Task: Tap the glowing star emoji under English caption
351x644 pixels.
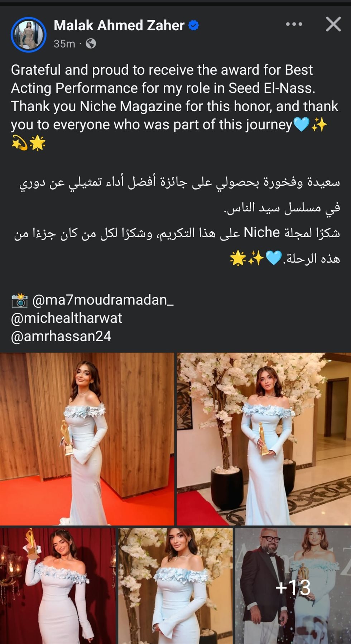Action: 37,143
